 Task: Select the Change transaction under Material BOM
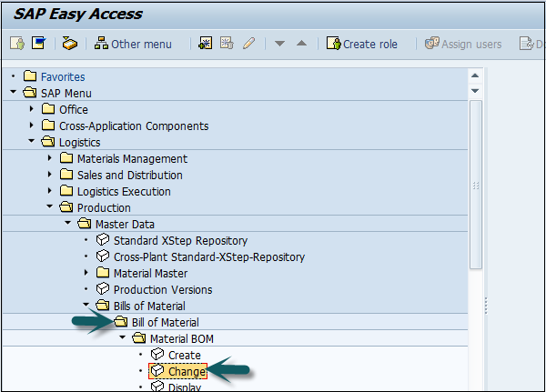(185, 371)
